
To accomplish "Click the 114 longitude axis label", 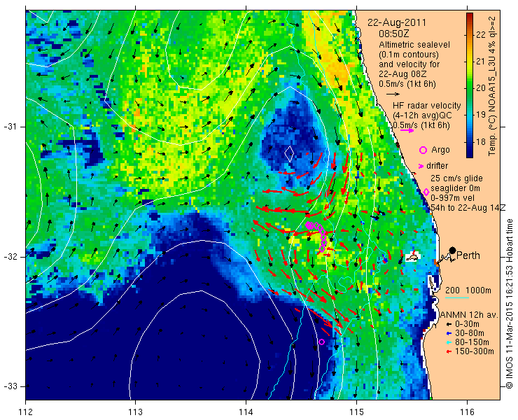I will [246, 412].
